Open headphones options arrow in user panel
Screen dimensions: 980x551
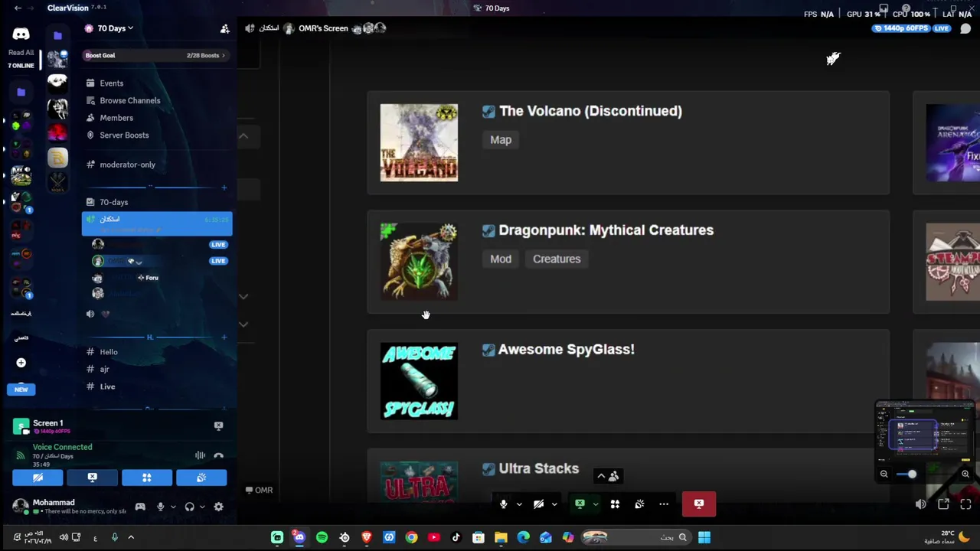(x=201, y=507)
